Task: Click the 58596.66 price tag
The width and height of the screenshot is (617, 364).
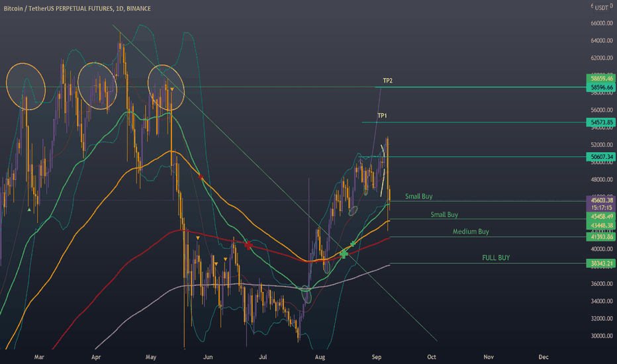Action: tap(601, 87)
